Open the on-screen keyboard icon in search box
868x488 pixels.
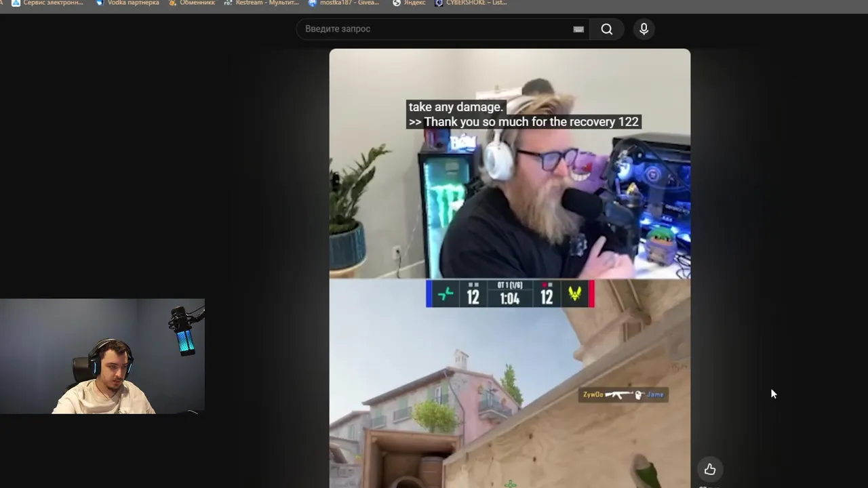[x=578, y=29]
